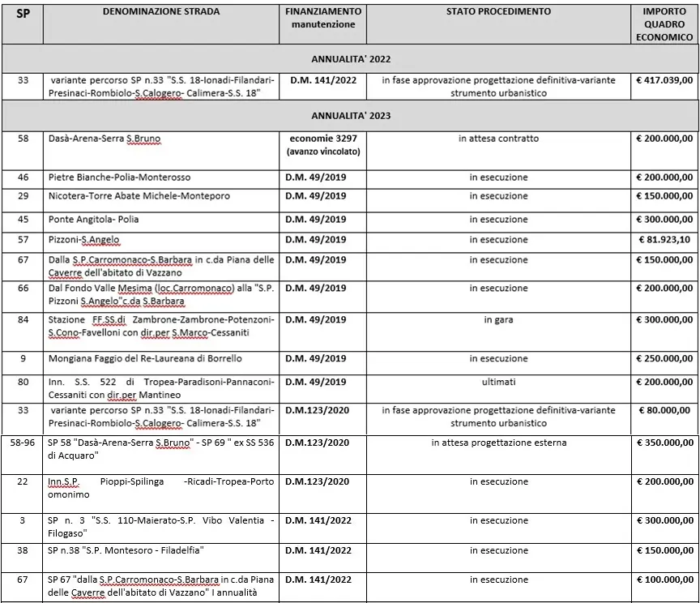Select 'in attesa progettazione esterna' status cell
The height and width of the screenshot is (603, 700).
(x=498, y=443)
